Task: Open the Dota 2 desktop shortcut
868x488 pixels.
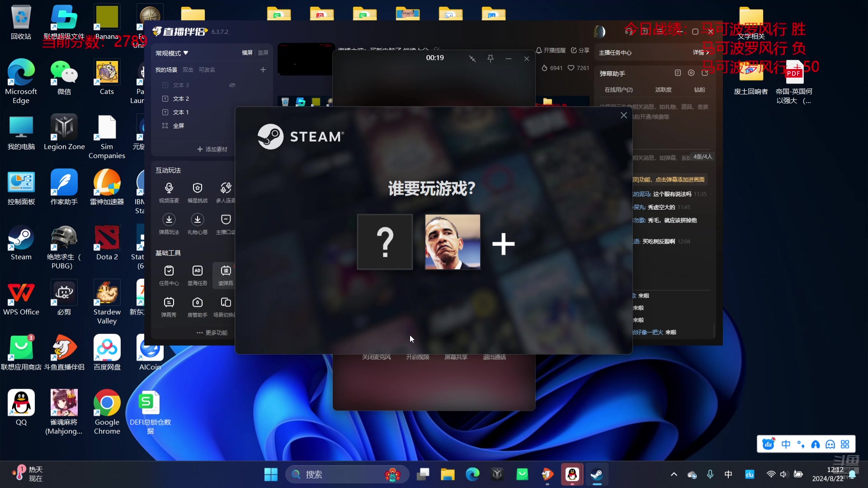Action: tap(107, 243)
